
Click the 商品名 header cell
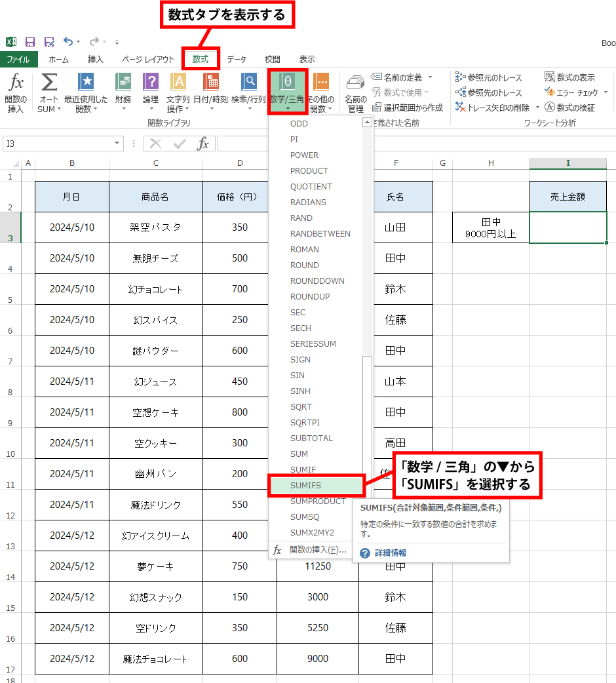point(155,197)
